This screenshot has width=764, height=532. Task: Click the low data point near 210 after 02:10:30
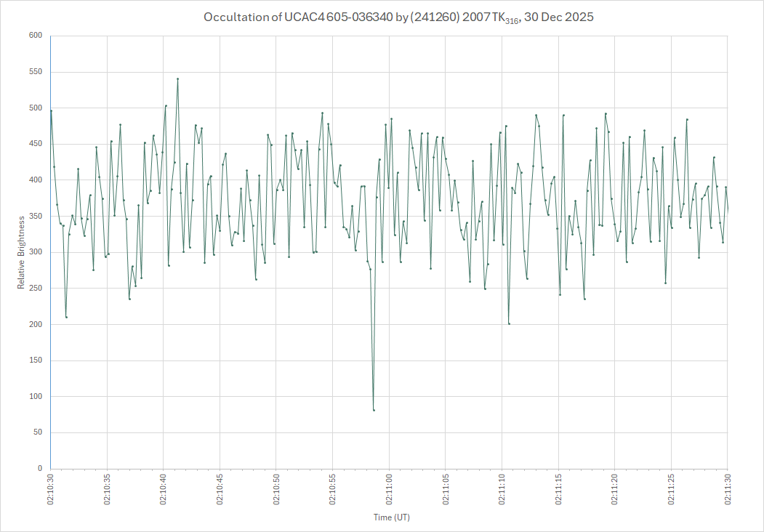[66, 317]
